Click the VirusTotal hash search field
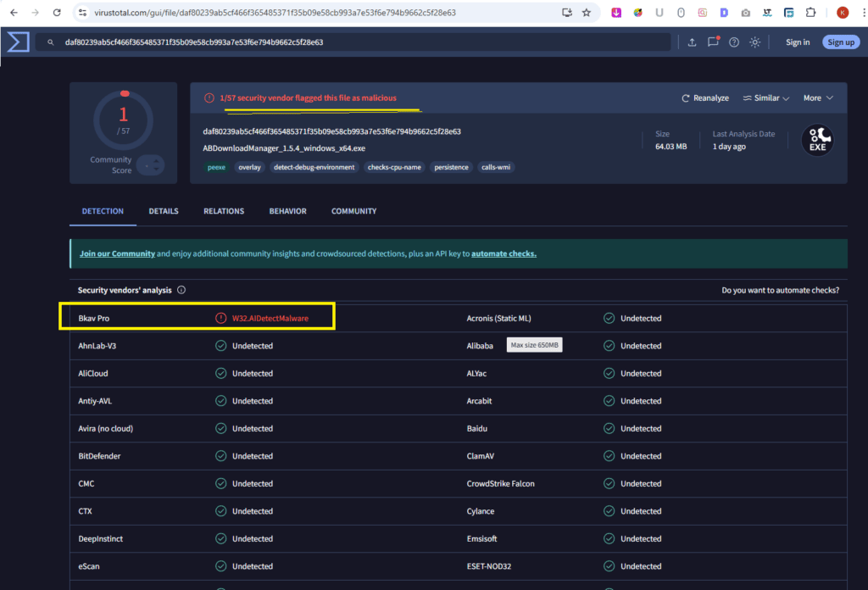This screenshot has height=590, width=868. click(353, 42)
